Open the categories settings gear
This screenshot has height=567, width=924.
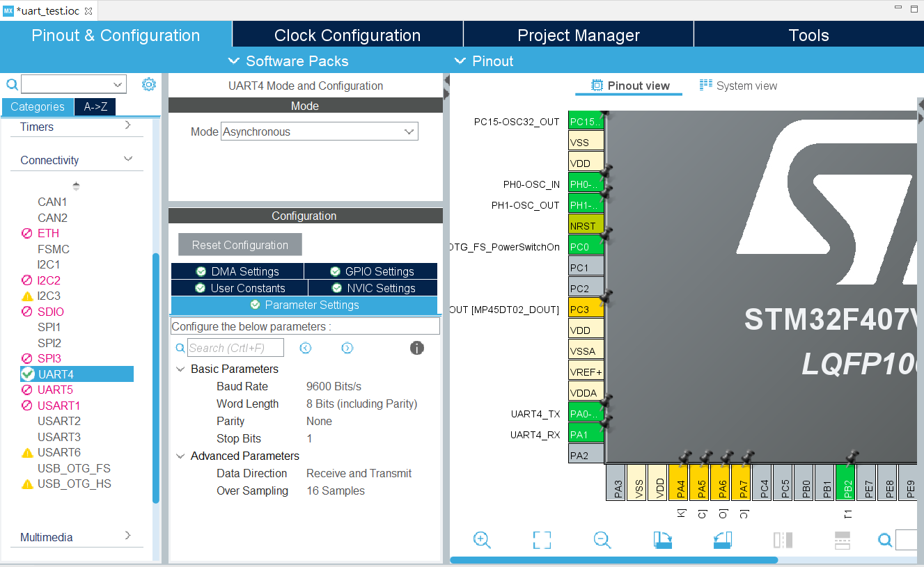click(x=148, y=84)
